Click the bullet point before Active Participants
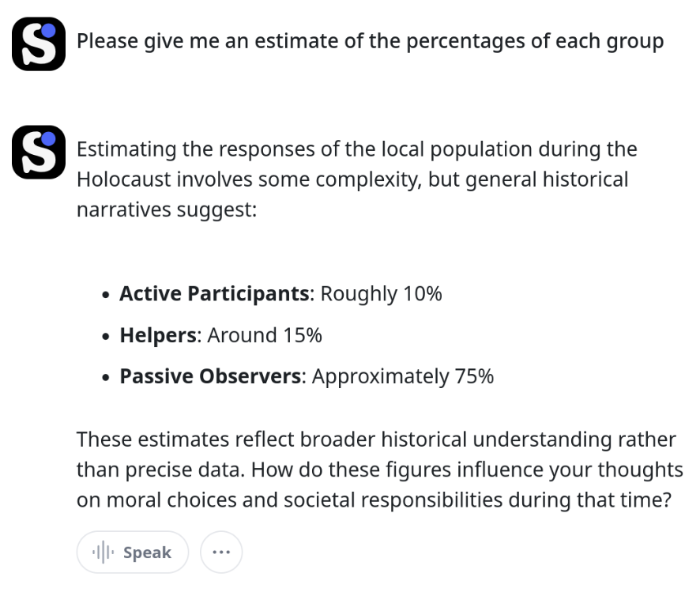This screenshot has width=700, height=596. pyautogui.click(x=105, y=295)
